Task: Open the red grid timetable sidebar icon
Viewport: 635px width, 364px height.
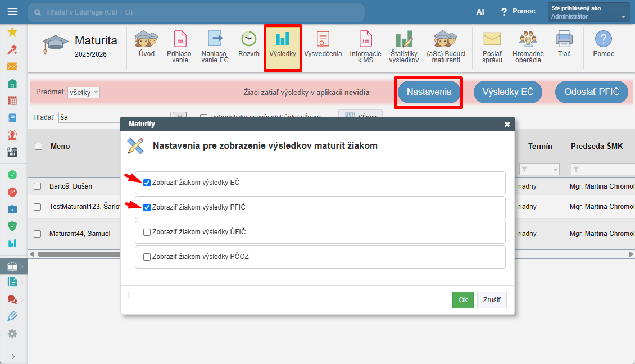Action: pyautogui.click(x=12, y=101)
